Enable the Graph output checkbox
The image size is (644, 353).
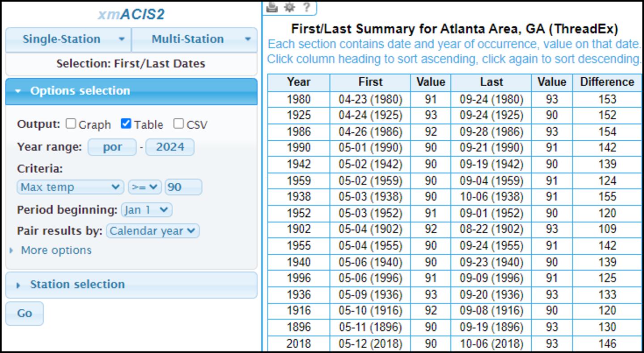click(71, 124)
